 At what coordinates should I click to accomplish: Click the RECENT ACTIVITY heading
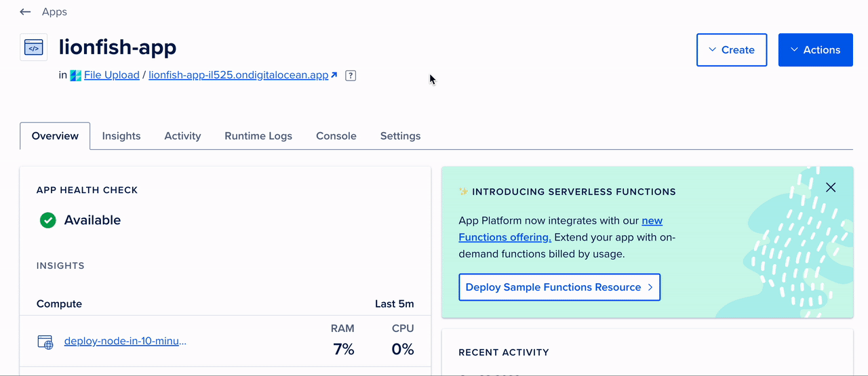(504, 352)
